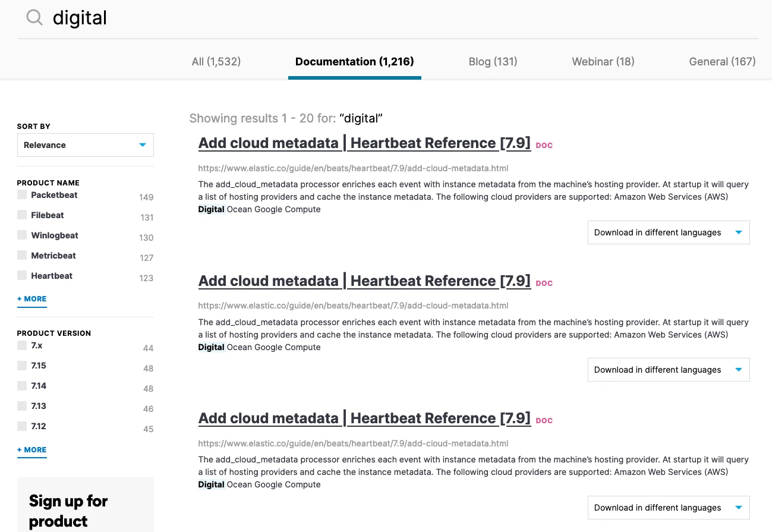Viewport: 772px width, 532px height.
Task: Check the Winlogbeat product filter
Action: tap(22, 235)
